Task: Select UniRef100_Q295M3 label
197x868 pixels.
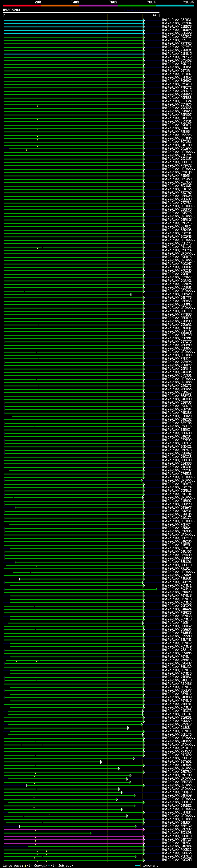Action: (x=176, y=636)
